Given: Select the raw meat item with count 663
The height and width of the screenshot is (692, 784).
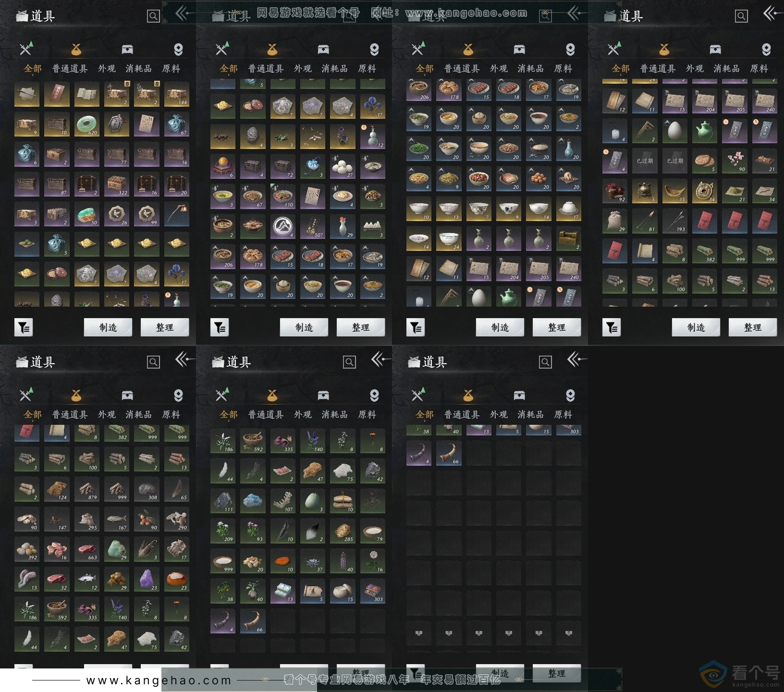Looking at the screenshot, I should click(x=86, y=549).
